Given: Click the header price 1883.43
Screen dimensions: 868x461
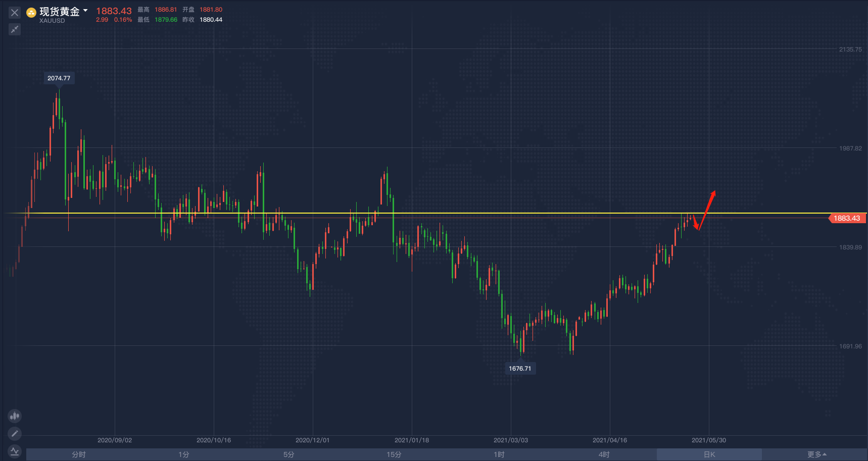Looking at the screenshot, I should (x=114, y=11).
